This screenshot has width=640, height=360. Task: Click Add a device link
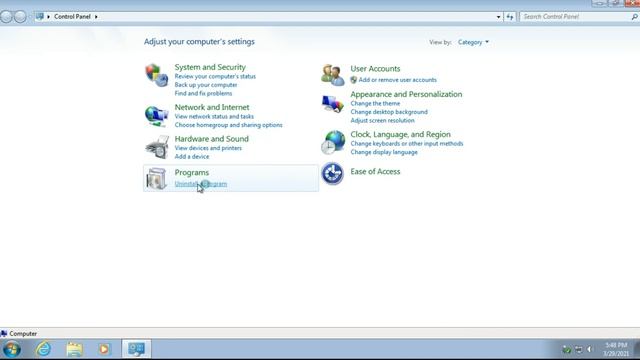pyautogui.click(x=192, y=157)
